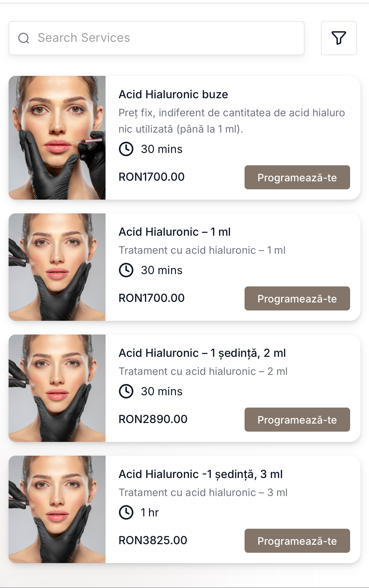
Task: Click clock icon beside the 1 hr duration
Action: [x=126, y=512]
